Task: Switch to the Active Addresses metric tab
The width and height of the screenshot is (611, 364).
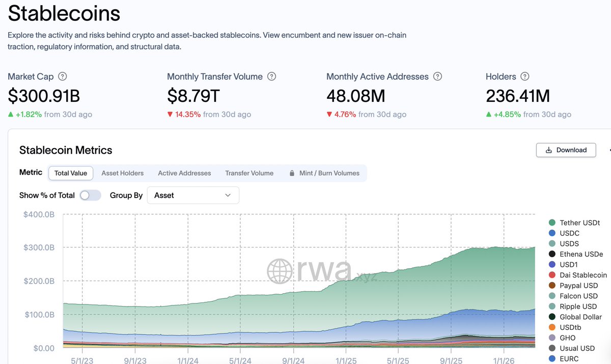Action: point(184,173)
